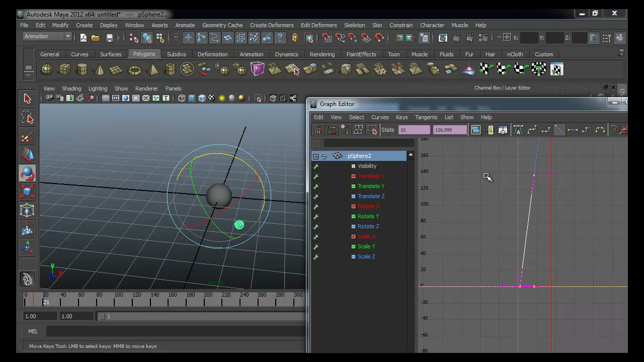Open the Shading menu in viewport

(71, 88)
